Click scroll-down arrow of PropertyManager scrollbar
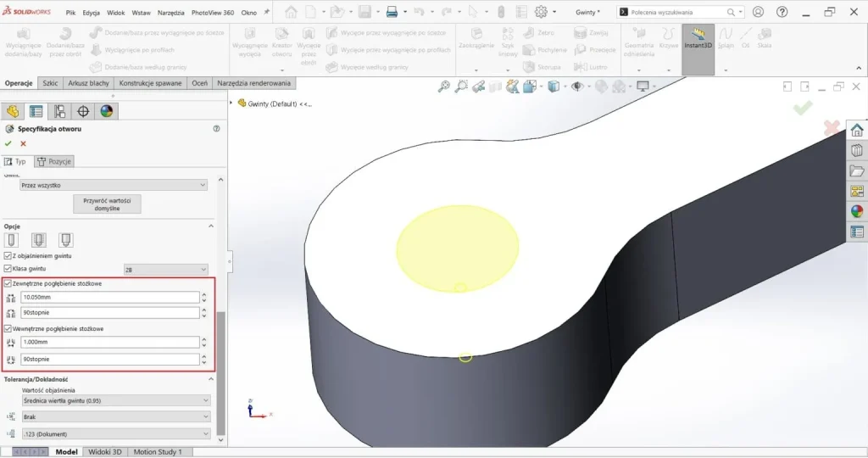 (x=221, y=440)
